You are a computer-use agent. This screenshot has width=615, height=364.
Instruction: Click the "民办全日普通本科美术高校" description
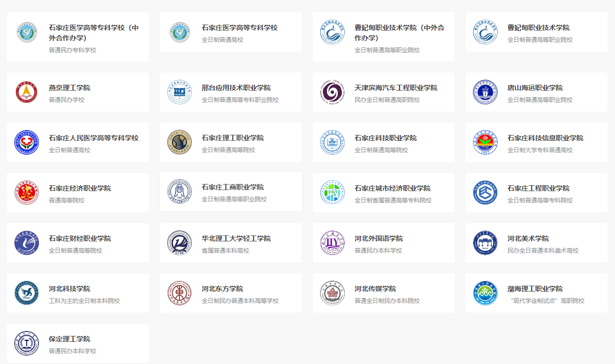click(x=543, y=251)
